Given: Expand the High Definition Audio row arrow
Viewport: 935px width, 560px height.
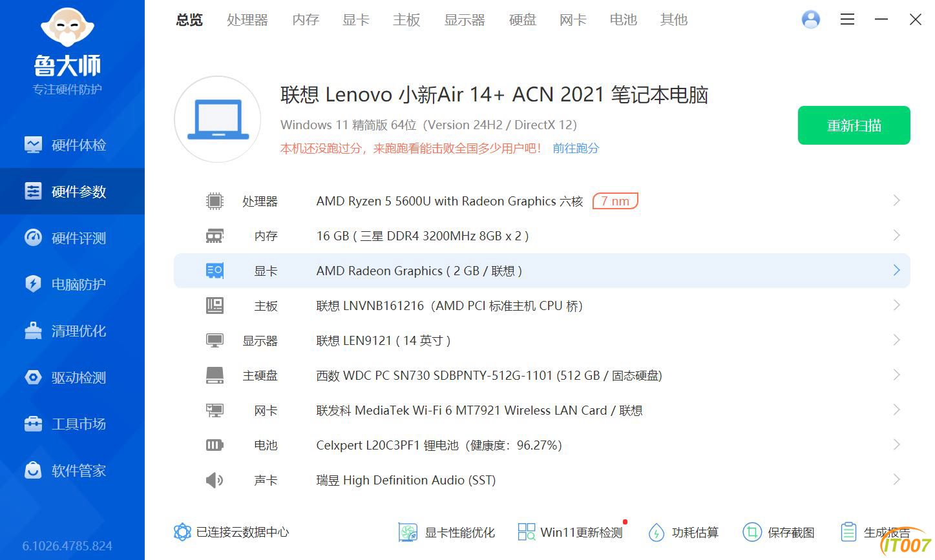Looking at the screenshot, I should click(896, 480).
